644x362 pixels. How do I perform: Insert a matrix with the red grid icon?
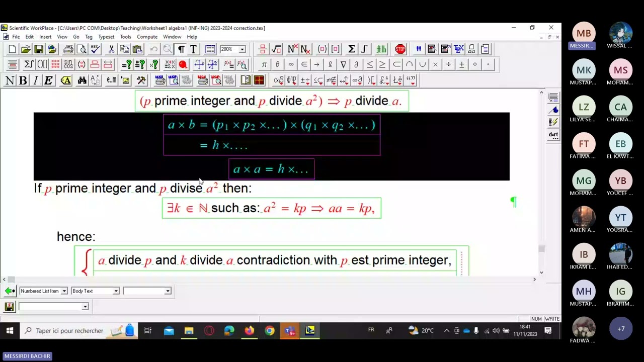click(55, 64)
